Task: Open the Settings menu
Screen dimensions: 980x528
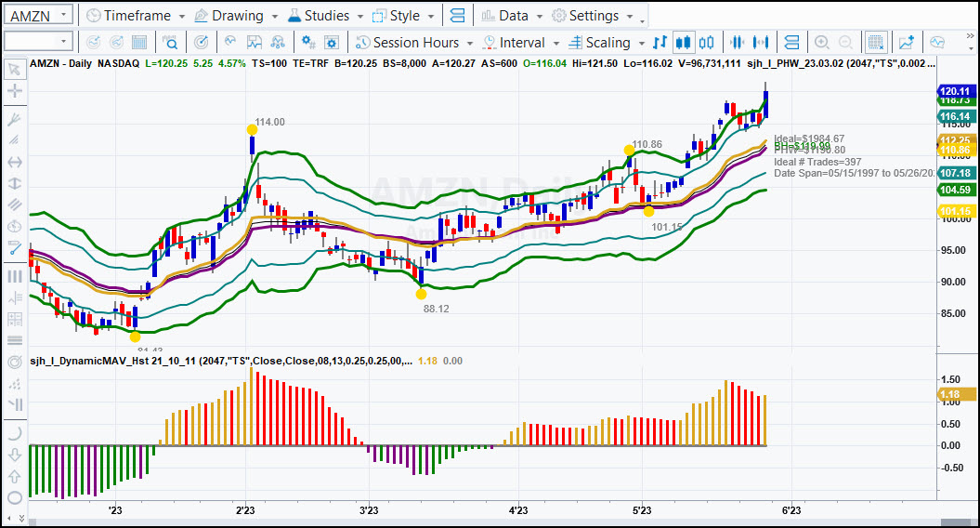Action: [x=585, y=16]
